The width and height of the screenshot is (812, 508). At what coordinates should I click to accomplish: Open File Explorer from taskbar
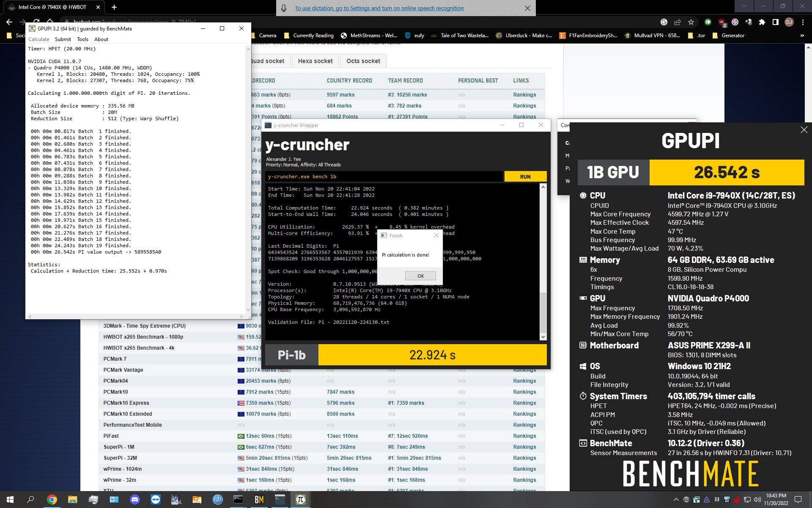72,500
